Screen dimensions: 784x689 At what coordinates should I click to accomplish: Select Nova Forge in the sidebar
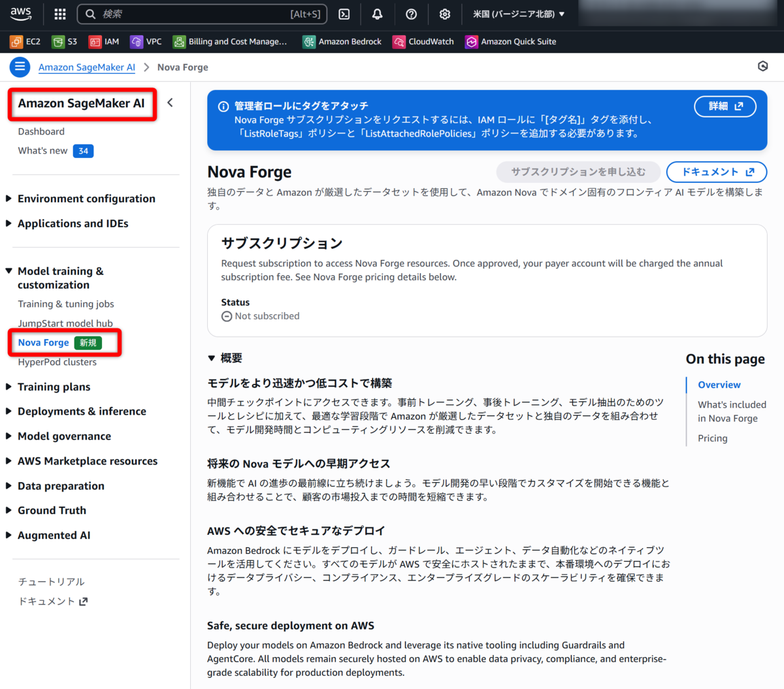tap(43, 343)
